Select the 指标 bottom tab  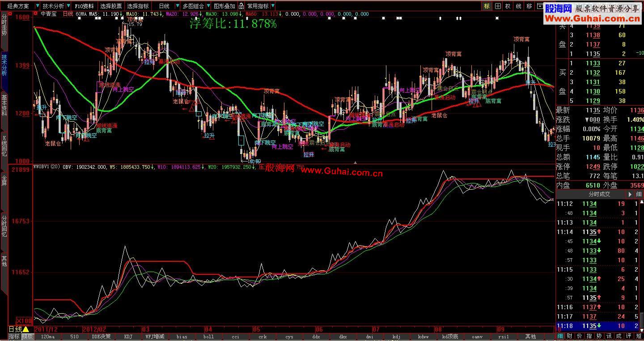coord(14,337)
